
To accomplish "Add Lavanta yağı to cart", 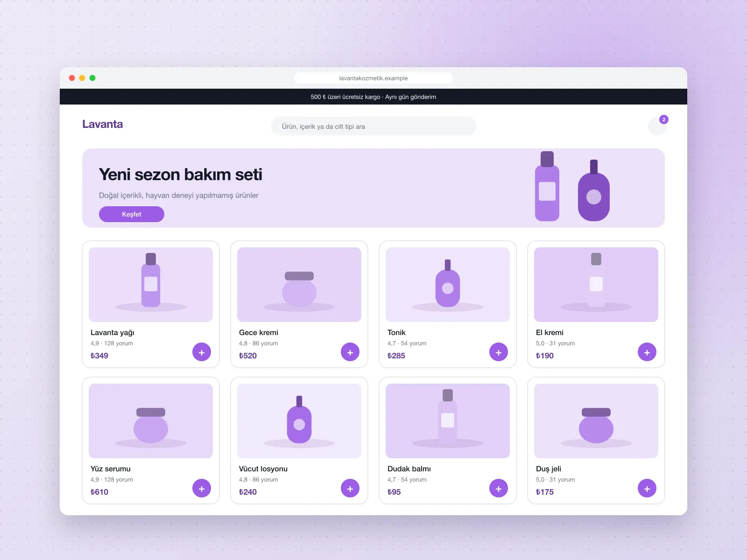I will point(202,352).
